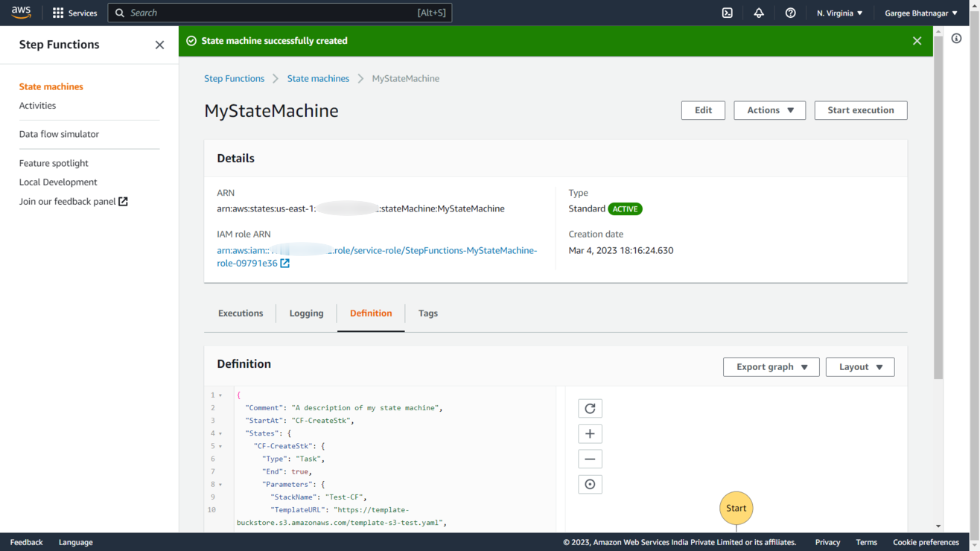Open the N. Virginia region selector

pyautogui.click(x=839, y=13)
